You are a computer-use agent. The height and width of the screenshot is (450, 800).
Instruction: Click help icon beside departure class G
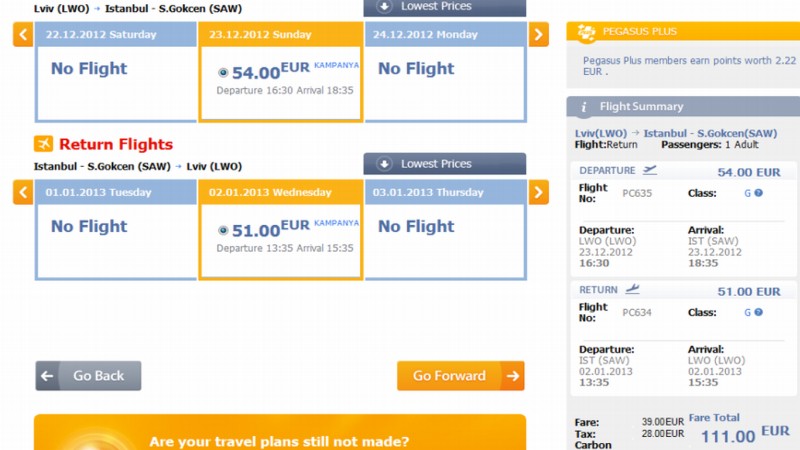[x=759, y=193]
